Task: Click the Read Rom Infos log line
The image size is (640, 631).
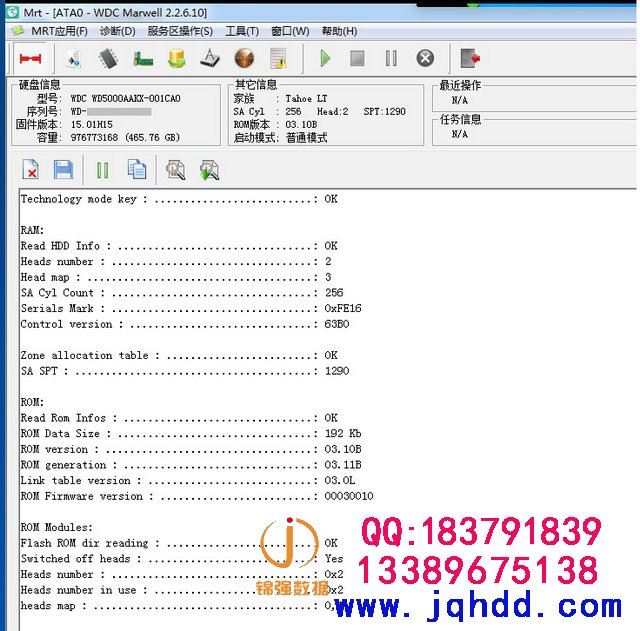Action: click(179, 418)
